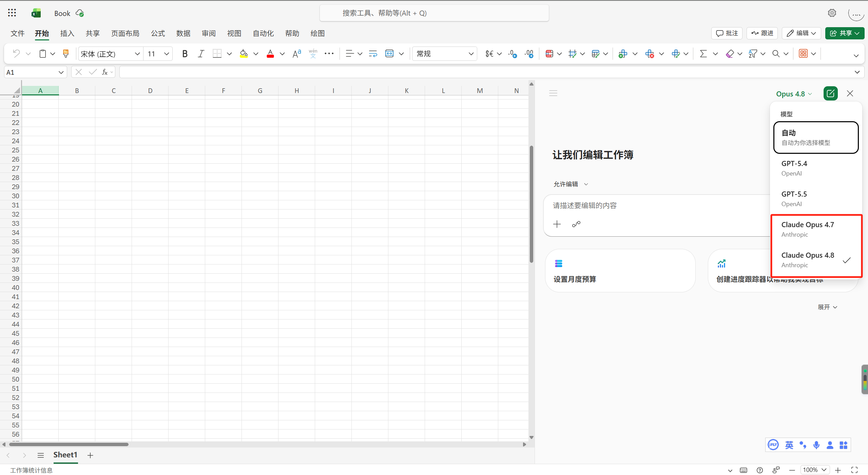Open 工作簿统计信息 in status bar
The width and height of the screenshot is (868, 475).
pyautogui.click(x=31, y=470)
